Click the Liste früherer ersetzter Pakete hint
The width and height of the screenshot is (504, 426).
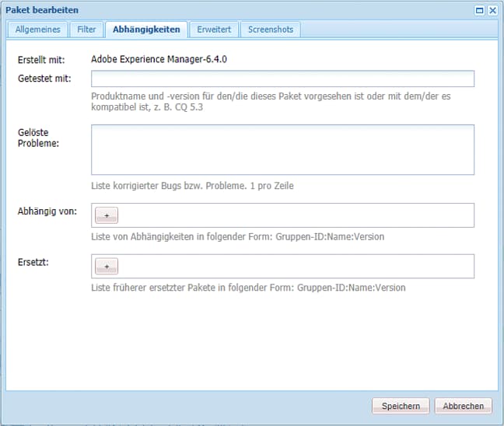point(248,288)
